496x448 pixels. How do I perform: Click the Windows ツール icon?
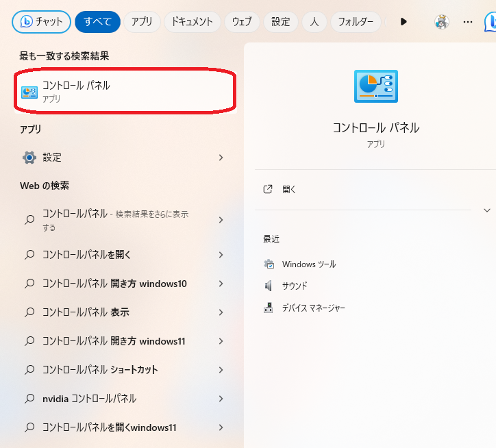[269, 264]
